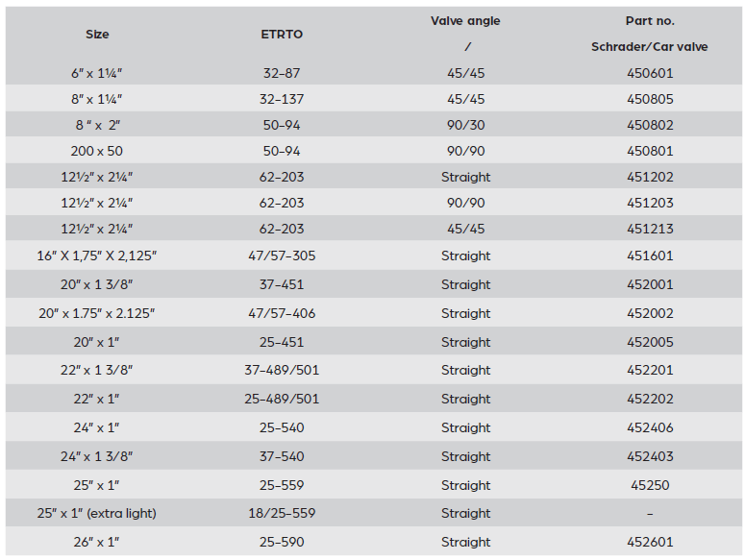Select the 20" x 1 3/8" size cell

[x=97, y=284]
